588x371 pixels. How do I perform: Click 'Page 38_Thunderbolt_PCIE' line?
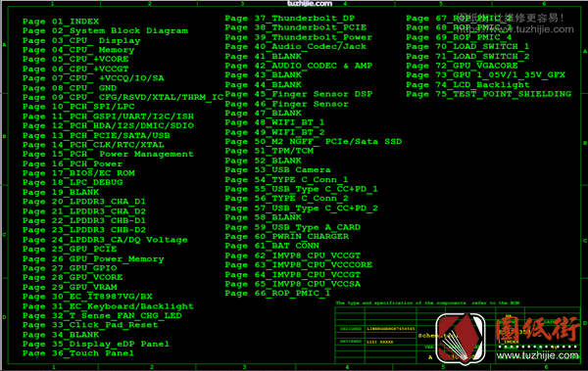296,27
